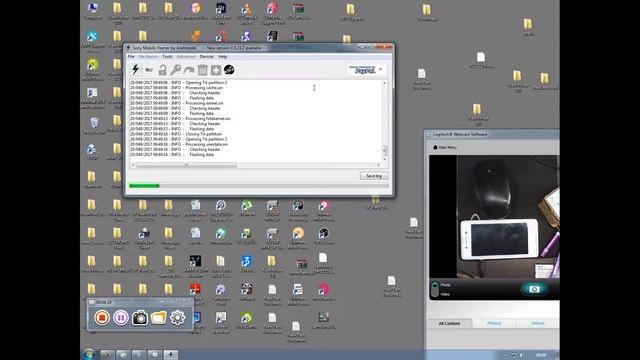This screenshot has width=640, height=360.
Task: Open the black globe XperiFirm icon
Action: 229,70
